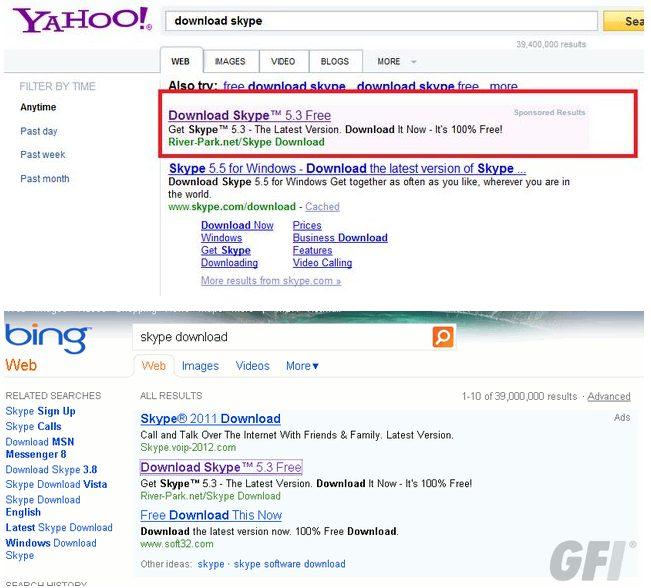Click the 'Skype.voip-2012.com' URL text

[188, 447]
